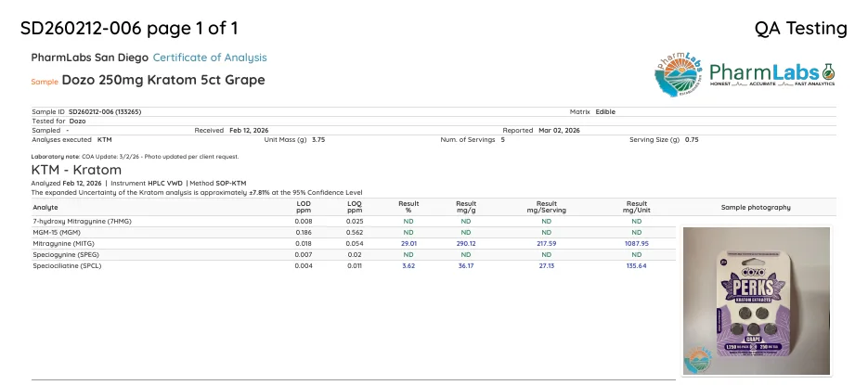Click the 'QA Testing' label

pyautogui.click(x=800, y=28)
